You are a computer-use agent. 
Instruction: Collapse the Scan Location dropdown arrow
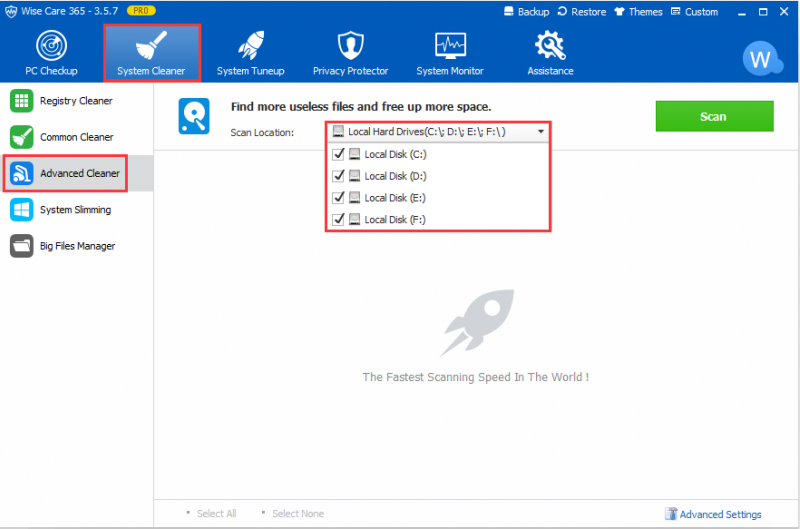point(541,132)
